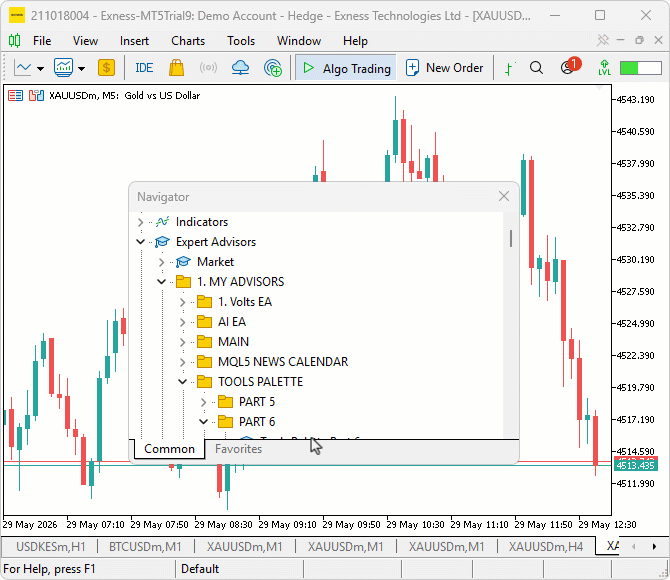The width and height of the screenshot is (670, 580).
Task: Open the Insert menu
Action: 134,41
